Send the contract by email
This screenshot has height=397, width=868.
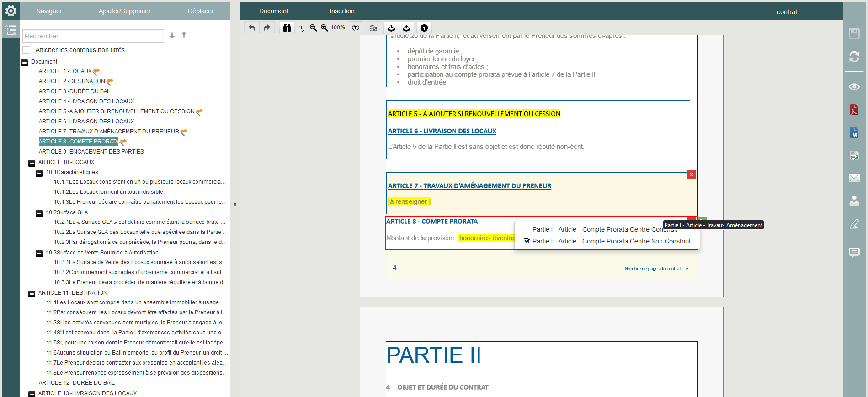point(854,178)
